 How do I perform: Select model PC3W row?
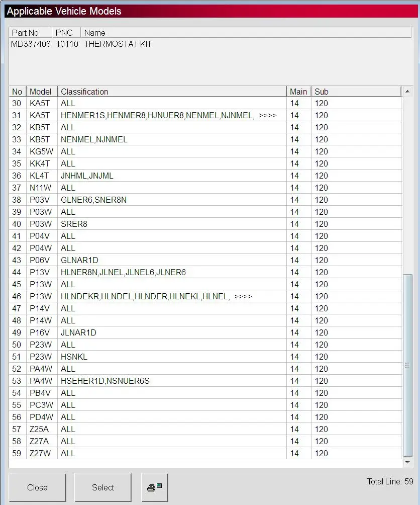click(x=205, y=405)
